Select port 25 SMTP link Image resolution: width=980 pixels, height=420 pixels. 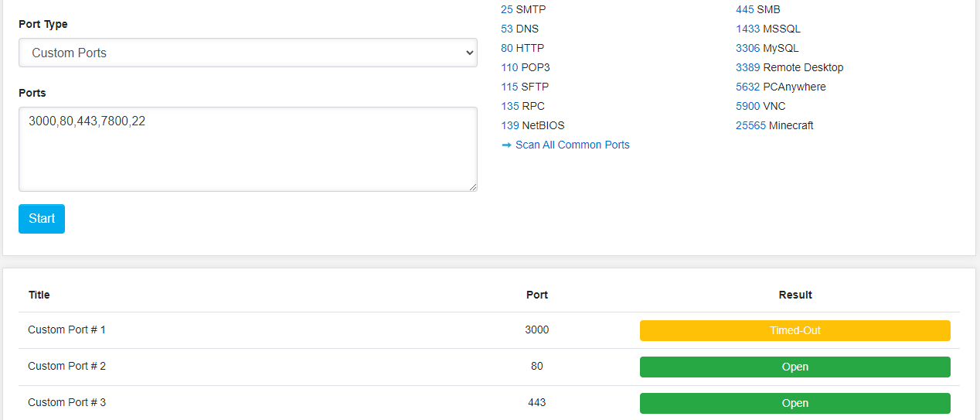(x=507, y=9)
